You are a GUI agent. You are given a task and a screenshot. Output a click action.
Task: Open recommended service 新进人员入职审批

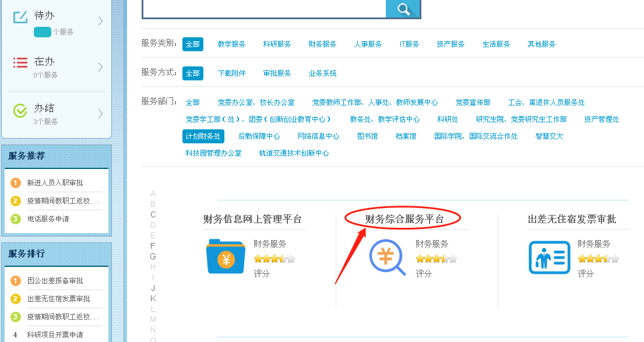click(x=55, y=183)
